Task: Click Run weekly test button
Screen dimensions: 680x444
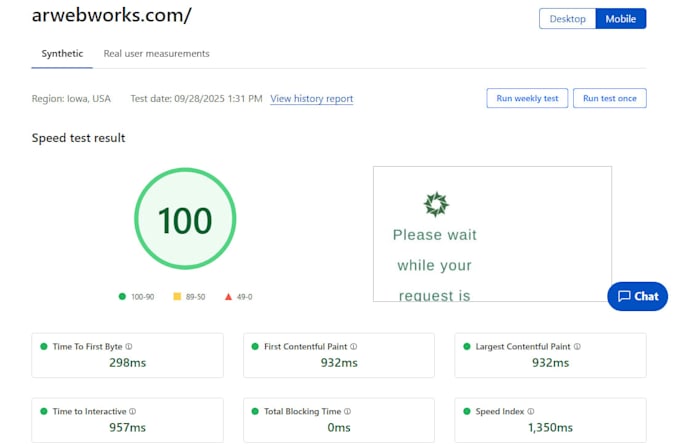Action: coord(527,98)
